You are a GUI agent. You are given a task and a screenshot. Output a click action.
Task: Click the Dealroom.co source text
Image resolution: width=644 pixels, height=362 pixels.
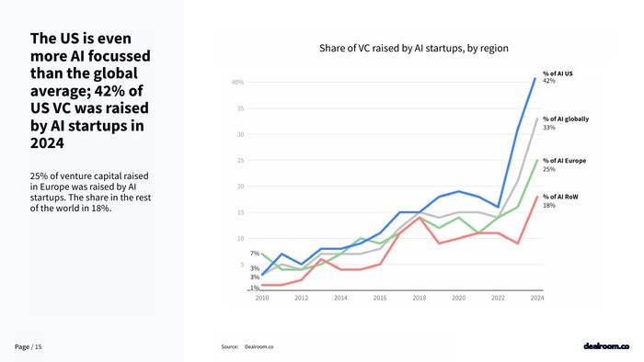[x=259, y=346]
